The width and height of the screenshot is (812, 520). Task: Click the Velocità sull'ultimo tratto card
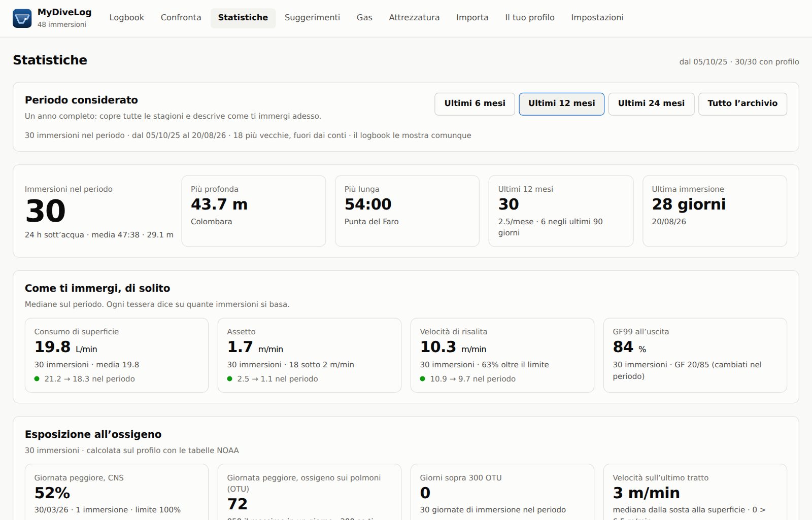pos(695,492)
